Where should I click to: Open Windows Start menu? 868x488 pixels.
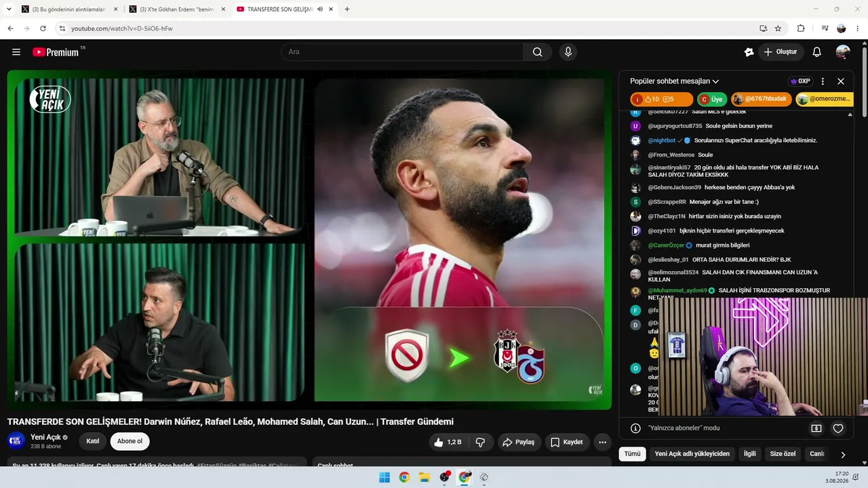384,477
